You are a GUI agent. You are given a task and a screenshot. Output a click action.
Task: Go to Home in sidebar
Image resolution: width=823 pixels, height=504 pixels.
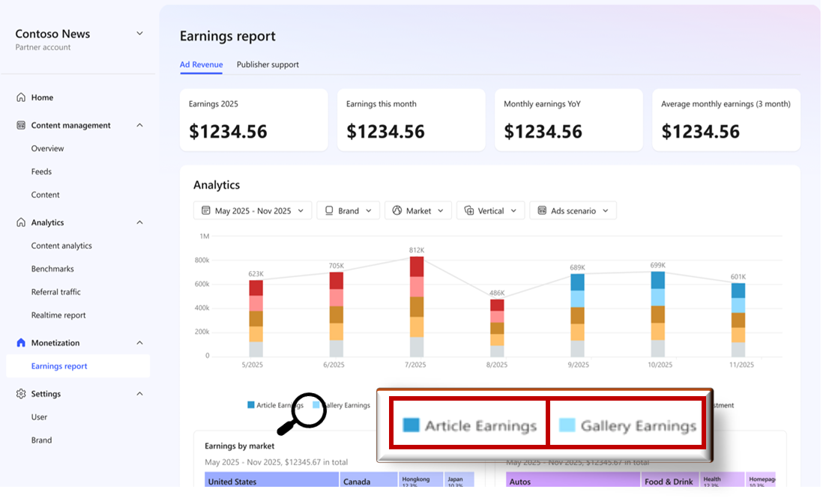(42, 97)
